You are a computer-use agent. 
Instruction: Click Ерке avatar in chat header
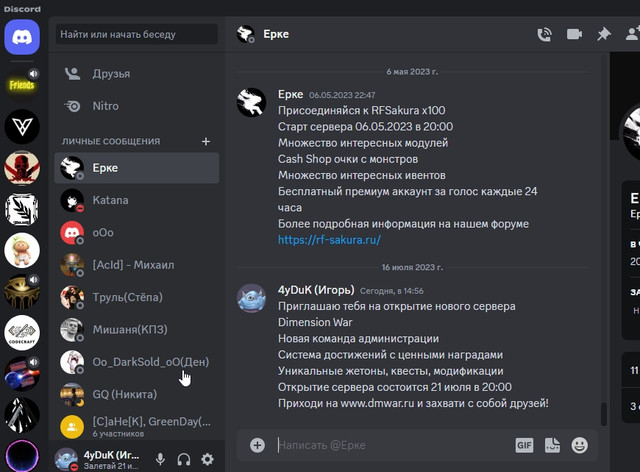click(246, 34)
